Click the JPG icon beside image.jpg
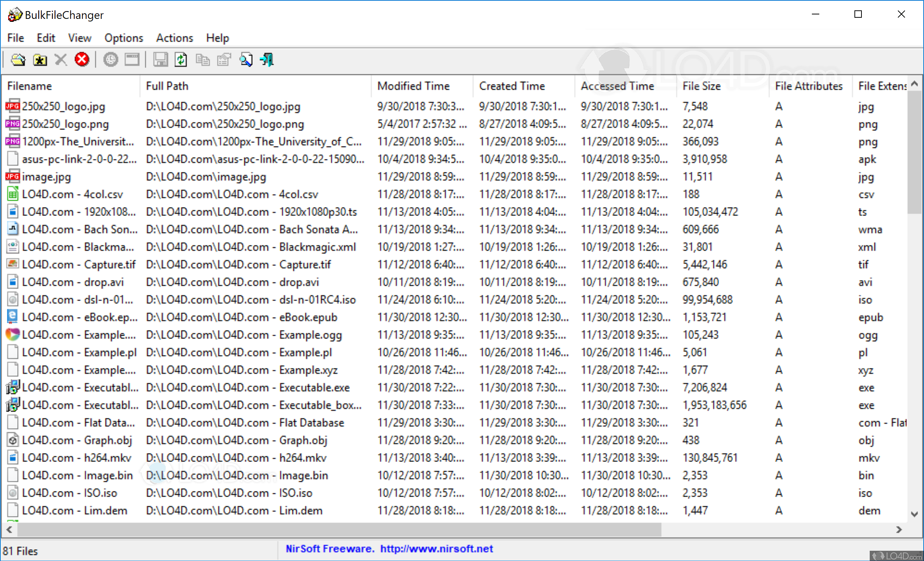 12,176
